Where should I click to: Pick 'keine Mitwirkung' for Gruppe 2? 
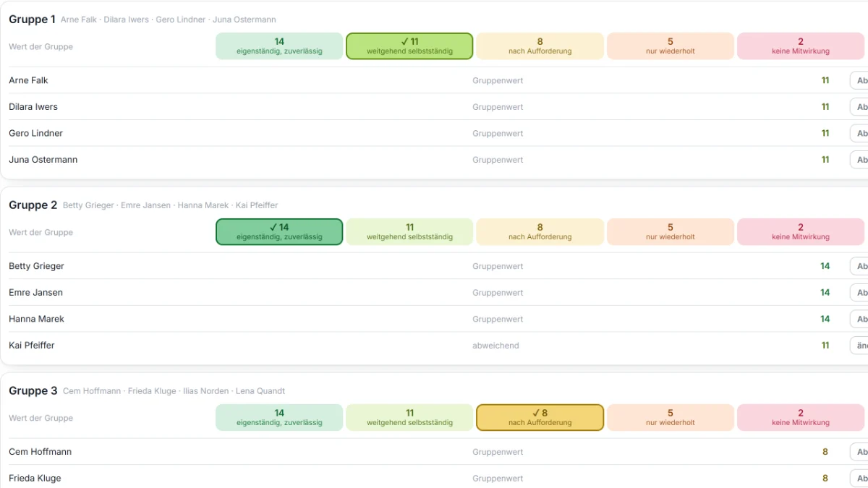801,232
